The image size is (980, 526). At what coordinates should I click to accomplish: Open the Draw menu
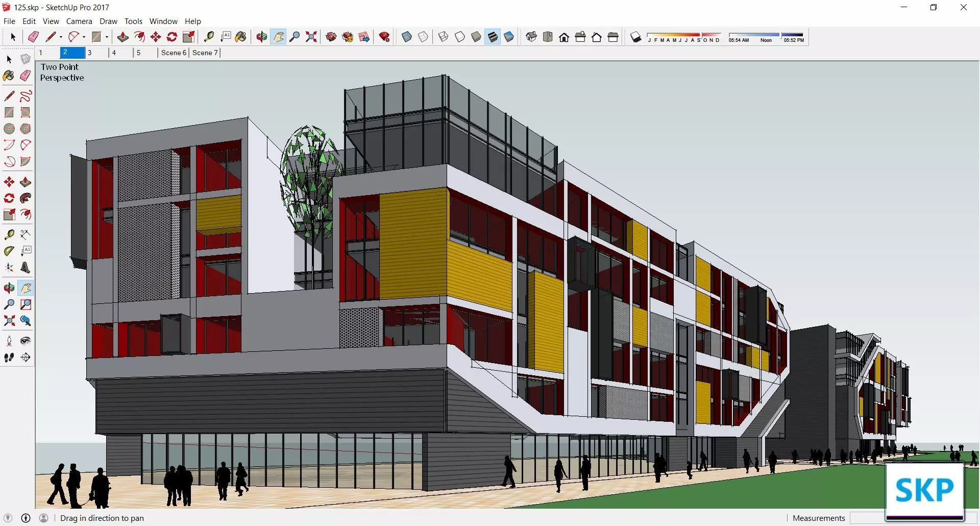pyautogui.click(x=108, y=21)
